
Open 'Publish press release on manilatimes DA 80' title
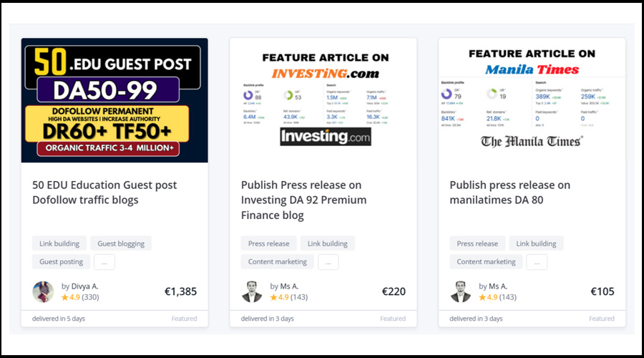click(509, 193)
